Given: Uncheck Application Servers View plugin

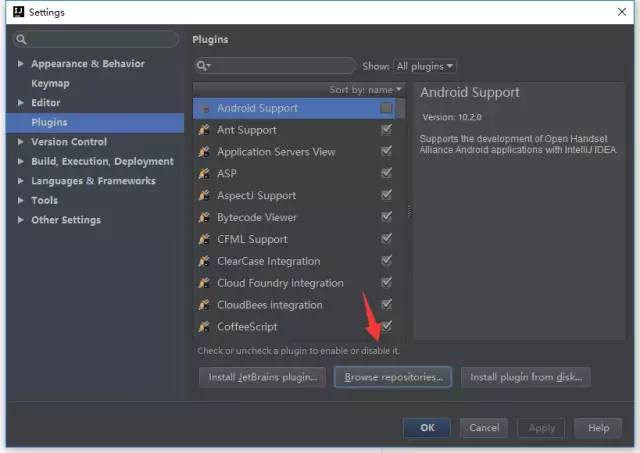Looking at the screenshot, I should tap(386, 151).
